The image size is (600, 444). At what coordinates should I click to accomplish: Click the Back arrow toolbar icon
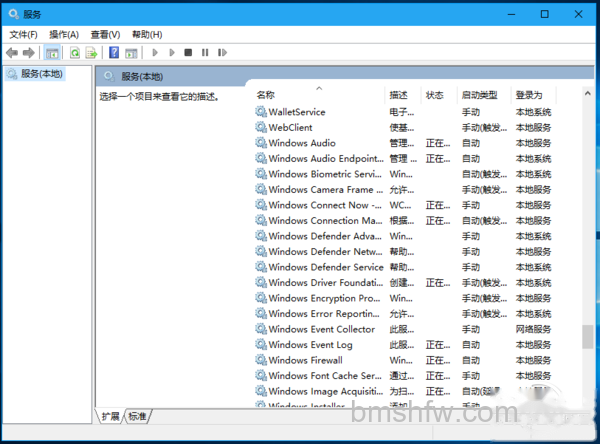click(12, 52)
